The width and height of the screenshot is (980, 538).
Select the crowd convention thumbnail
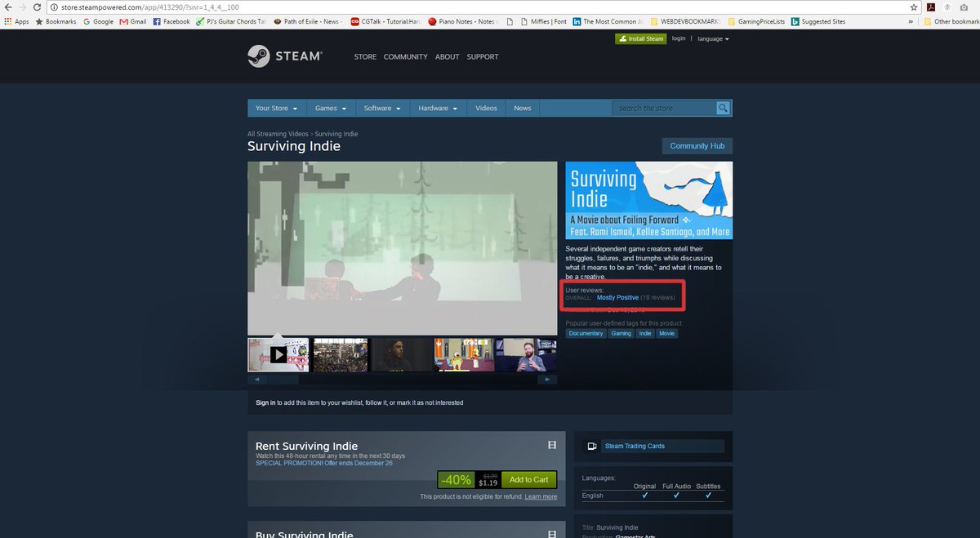point(341,354)
